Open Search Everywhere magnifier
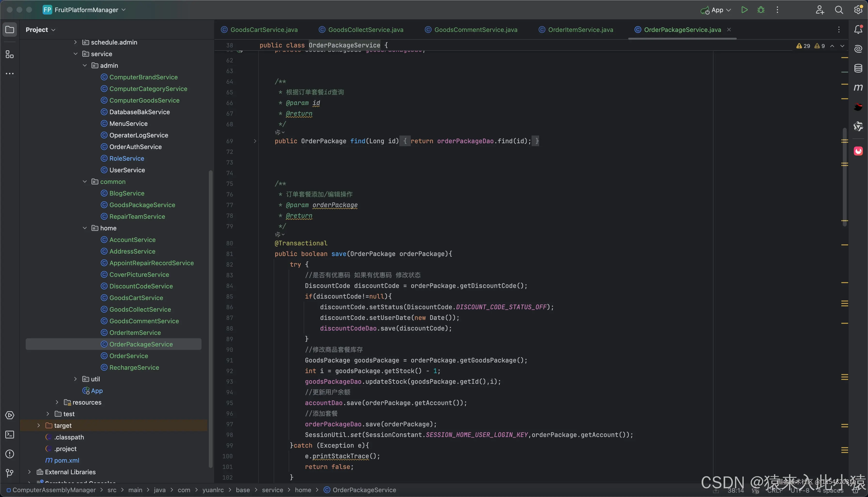The height and width of the screenshot is (497, 868). tap(839, 10)
